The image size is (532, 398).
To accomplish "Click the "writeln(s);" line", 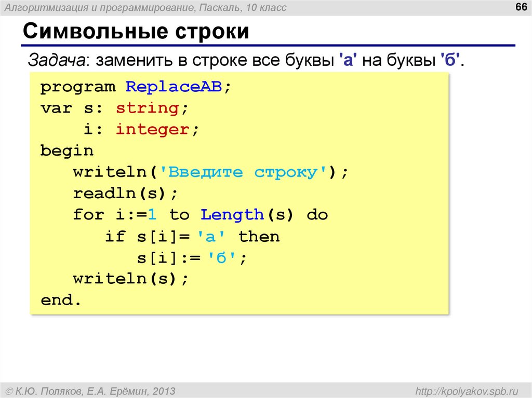I will (x=130, y=279).
